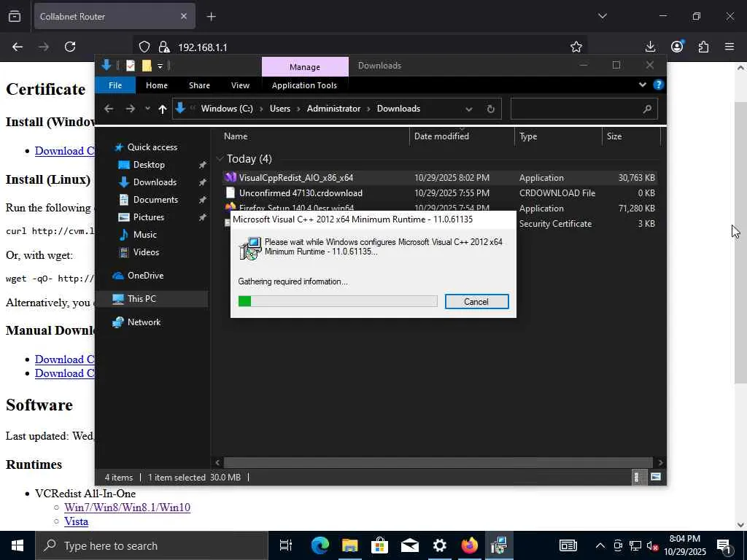Reload the Firefox page
This screenshot has width=747, height=560.
tap(70, 47)
